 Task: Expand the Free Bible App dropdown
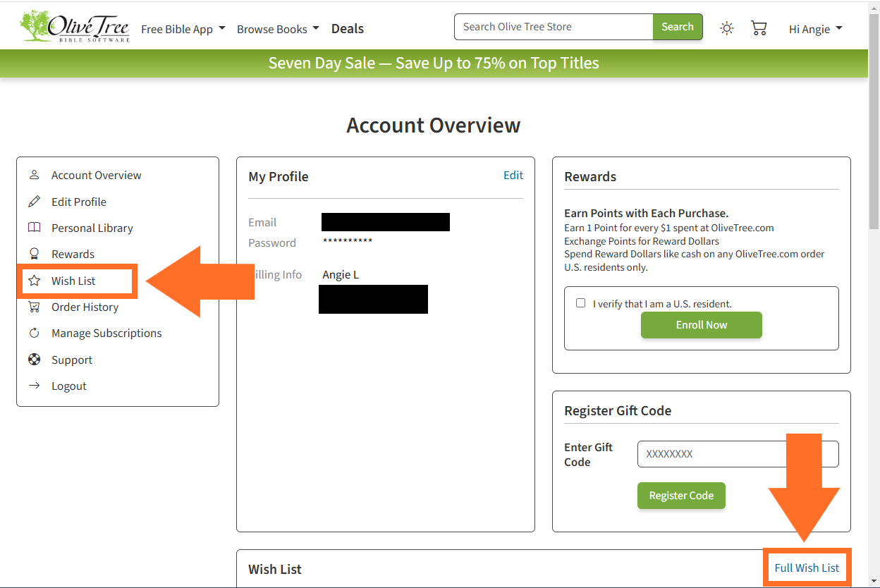(x=183, y=29)
